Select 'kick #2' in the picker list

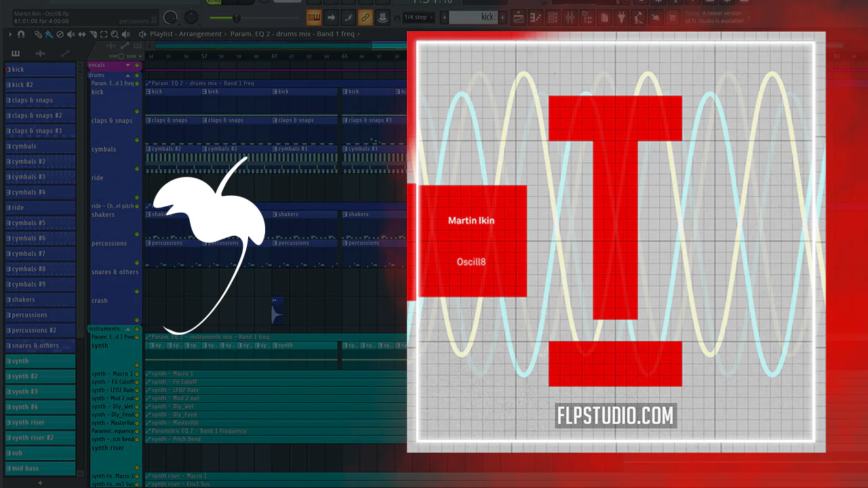[x=41, y=85]
